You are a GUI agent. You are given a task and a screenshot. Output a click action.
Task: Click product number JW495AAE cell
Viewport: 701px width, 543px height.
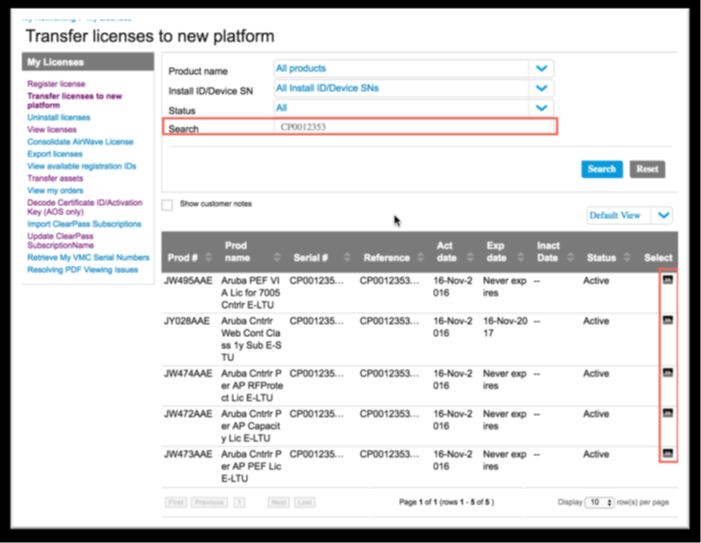click(188, 281)
